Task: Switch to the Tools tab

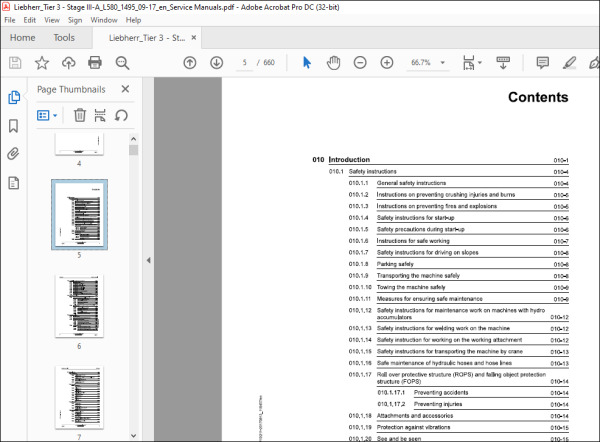Action: (x=64, y=38)
